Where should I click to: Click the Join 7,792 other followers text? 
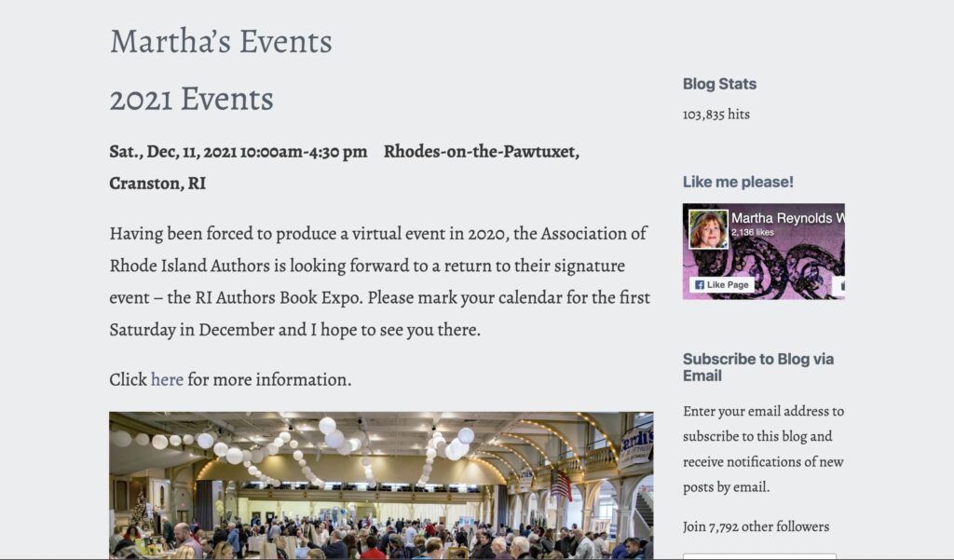point(756,526)
